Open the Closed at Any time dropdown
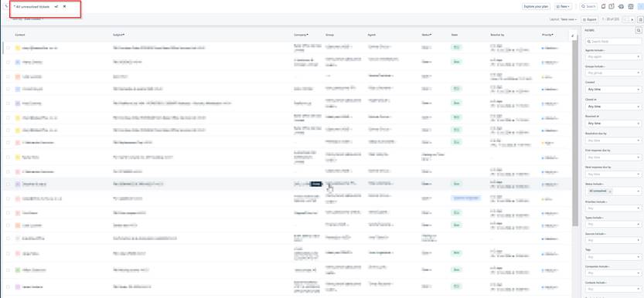The image size is (644, 298). click(613, 107)
